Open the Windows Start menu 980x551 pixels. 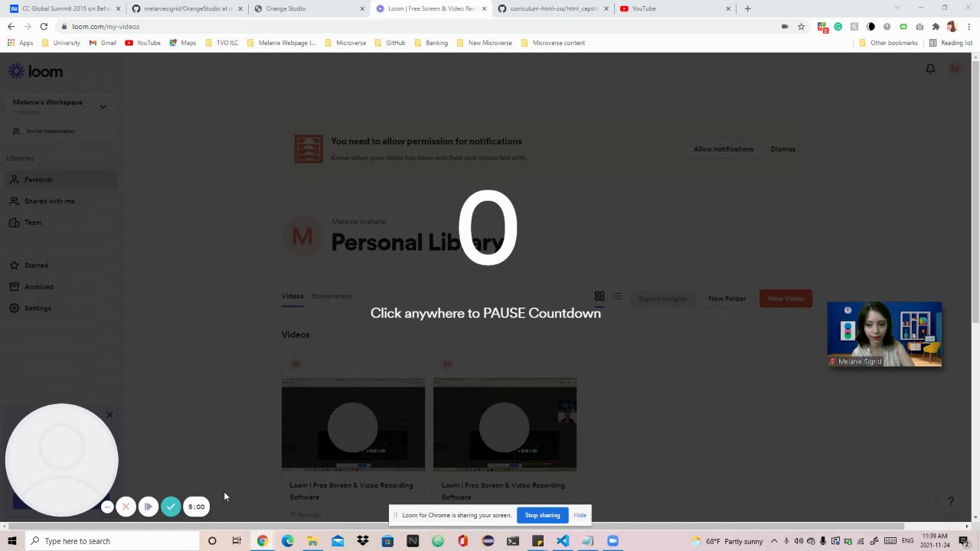(x=12, y=541)
